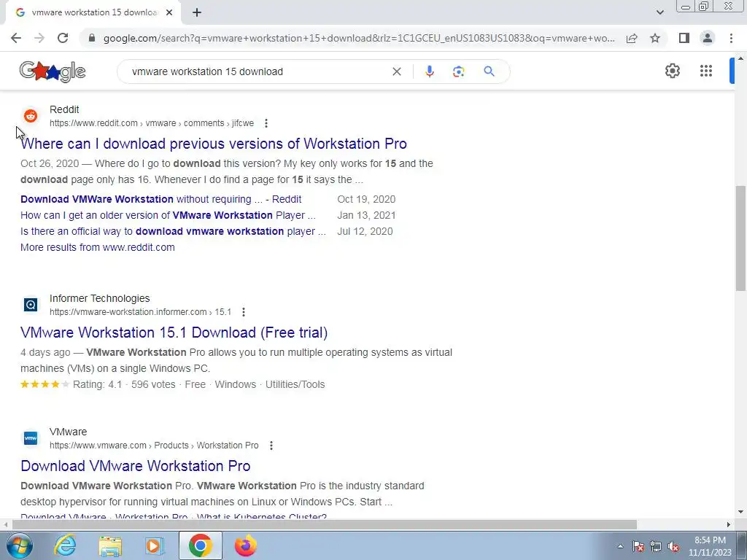Go back using the browser back arrow
The width and height of the screenshot is (747, 560).
[16, 38]
